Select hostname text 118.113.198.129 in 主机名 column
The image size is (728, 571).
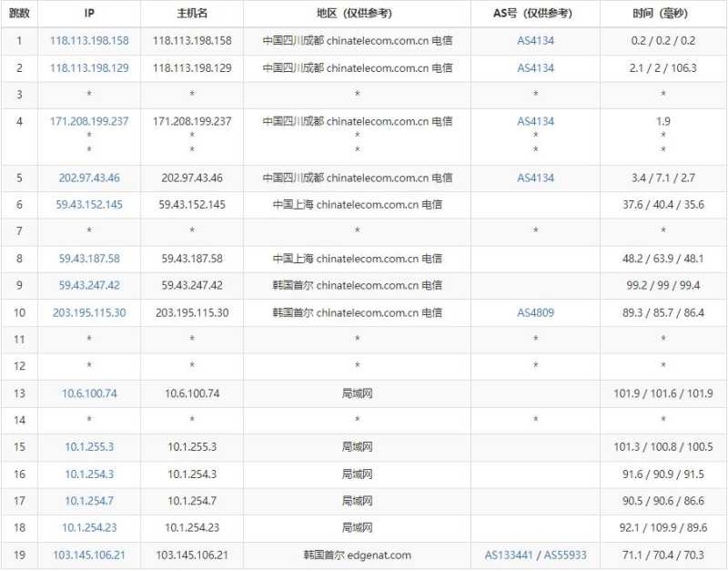coord(192,67)
